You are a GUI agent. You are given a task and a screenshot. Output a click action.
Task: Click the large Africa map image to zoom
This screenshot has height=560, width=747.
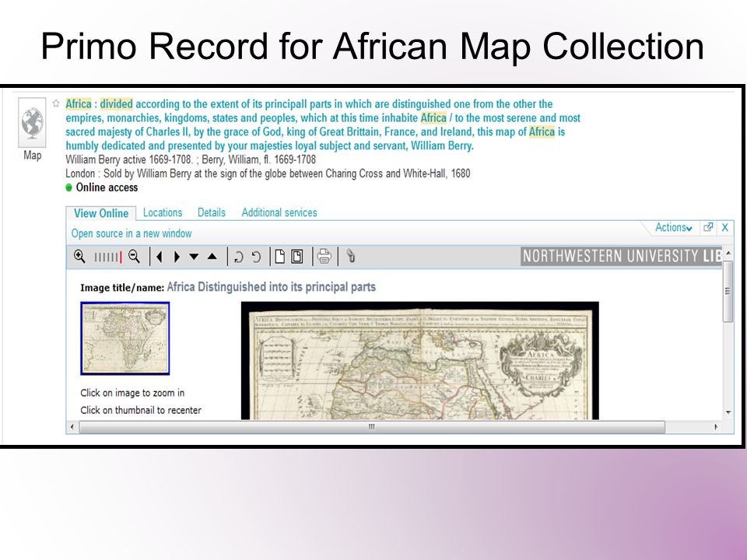(419, 360)
